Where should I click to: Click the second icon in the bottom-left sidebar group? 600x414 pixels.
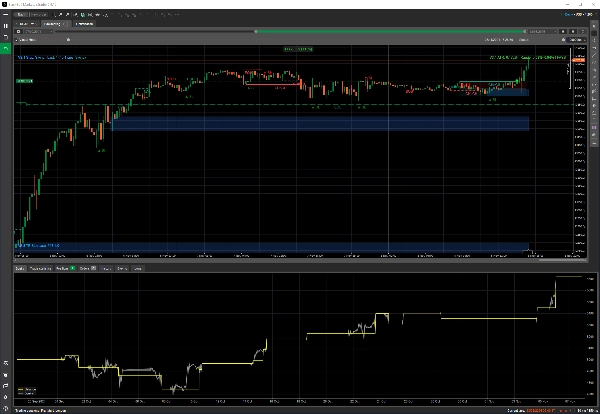click(x=5, y=375)
